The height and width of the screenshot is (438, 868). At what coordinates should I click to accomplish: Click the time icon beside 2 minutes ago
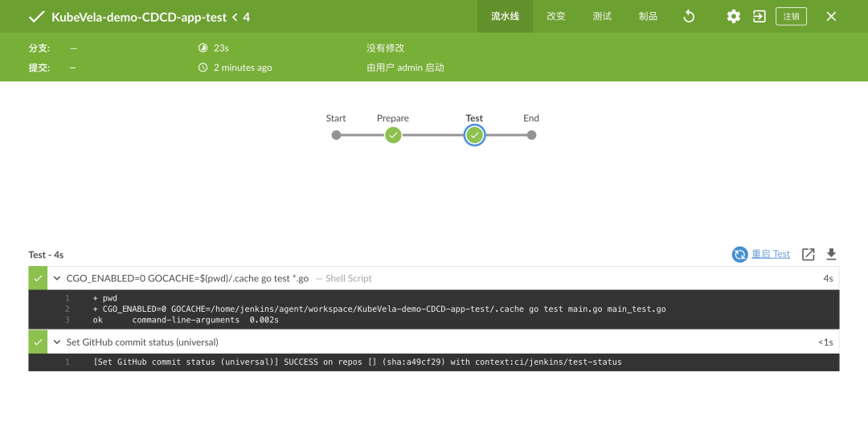click(x=203, y=68)
